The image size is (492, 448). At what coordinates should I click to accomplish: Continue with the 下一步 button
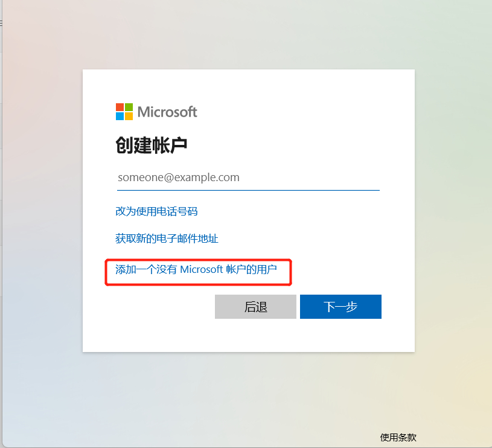[x=340, y=307]
